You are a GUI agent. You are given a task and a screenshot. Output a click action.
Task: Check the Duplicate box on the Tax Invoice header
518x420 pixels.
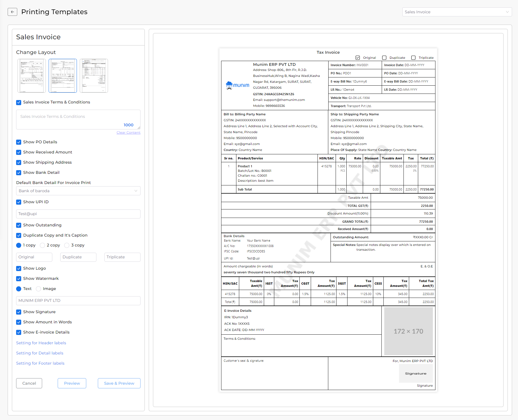tap(384, 57)
